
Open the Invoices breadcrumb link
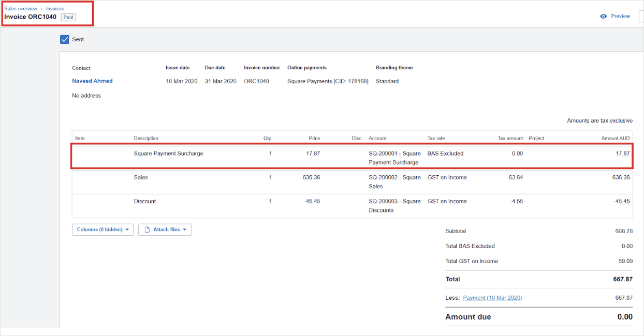(55, 9)
